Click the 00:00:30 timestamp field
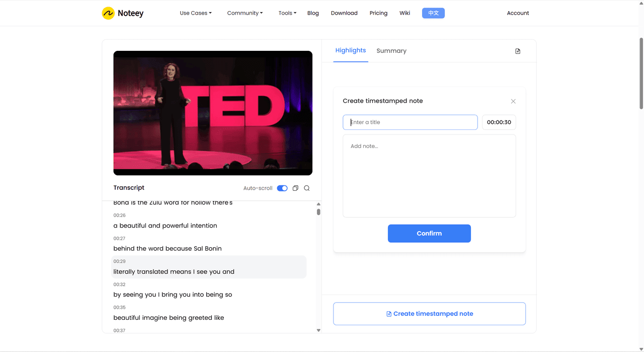This screenshot has width=644, height=352. [499, 122]
